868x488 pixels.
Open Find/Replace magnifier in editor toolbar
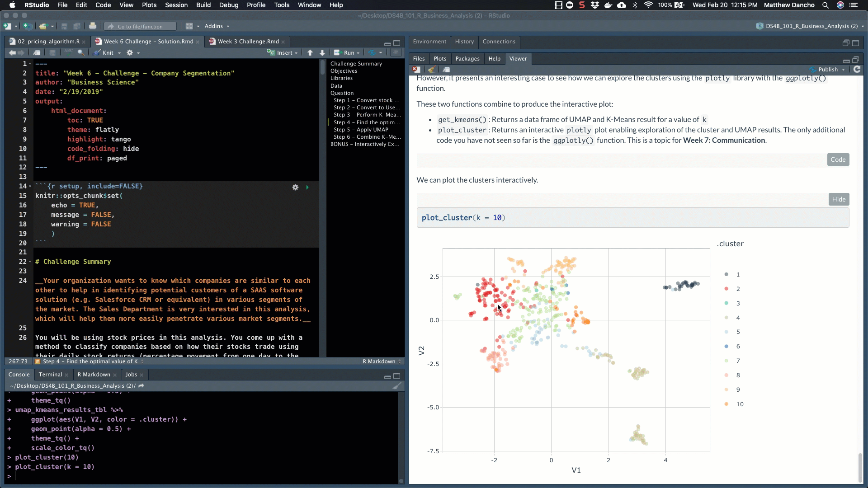point(81,53)
